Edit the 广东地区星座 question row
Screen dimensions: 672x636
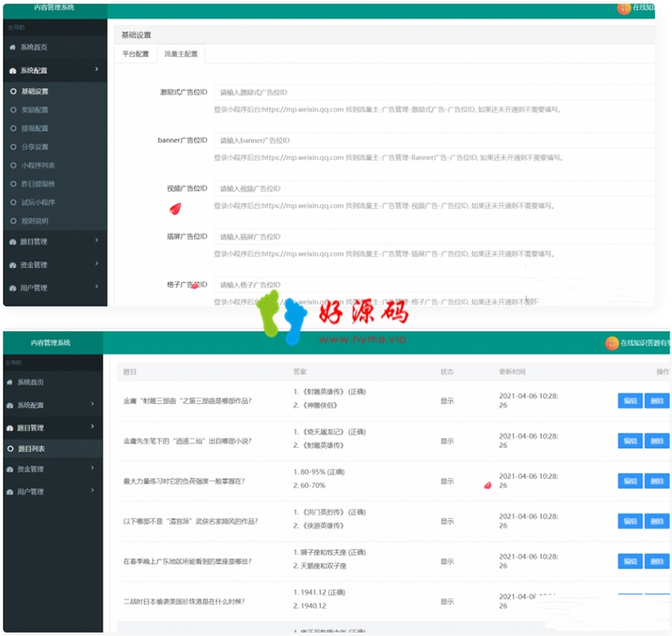(x=630, y=561)
